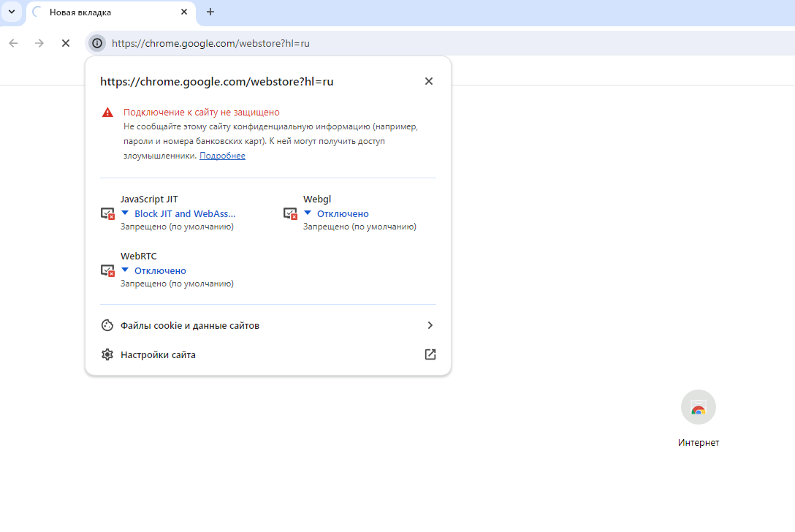The height and width of the screenshot is (532, 795).
Task: Open Настройки сайта
Action: pyautogui.click(x=267, y=354)
